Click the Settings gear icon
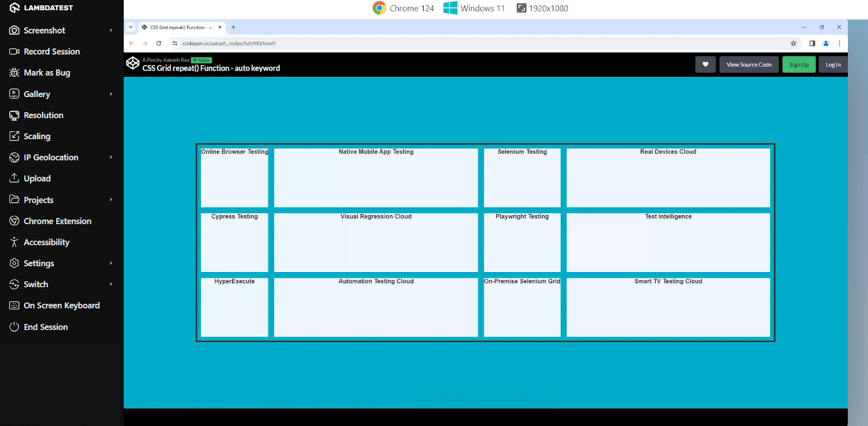This screenshot has height=426, width=868. point(14,263)
